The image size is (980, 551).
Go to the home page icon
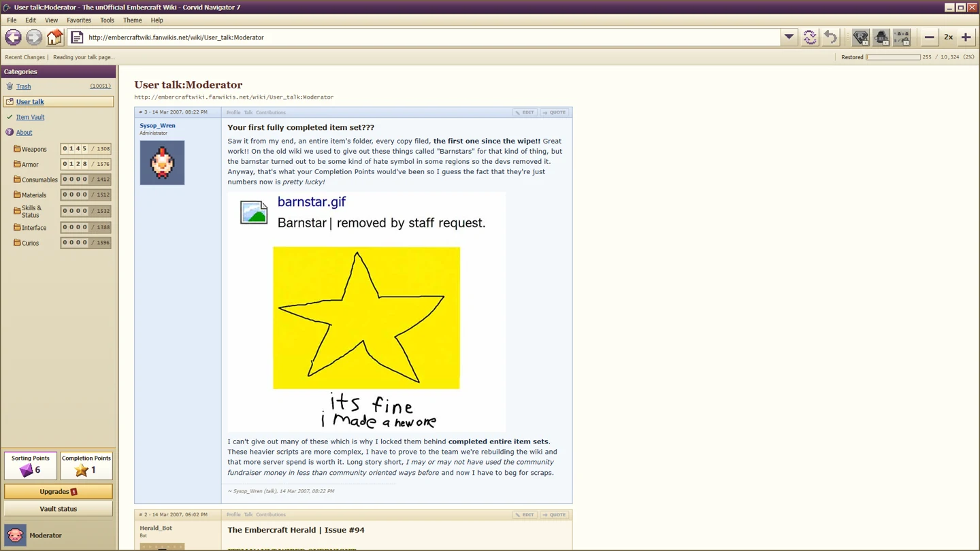point(54,37)
